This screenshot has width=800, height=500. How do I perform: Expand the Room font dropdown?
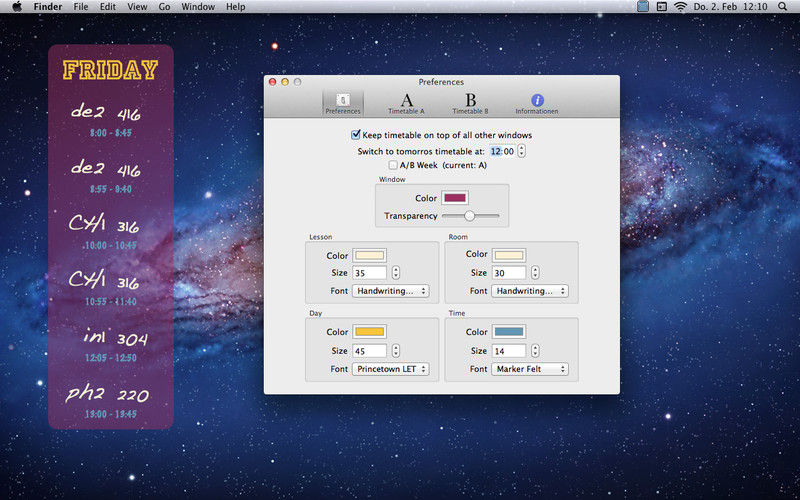(x=530, y=291)
